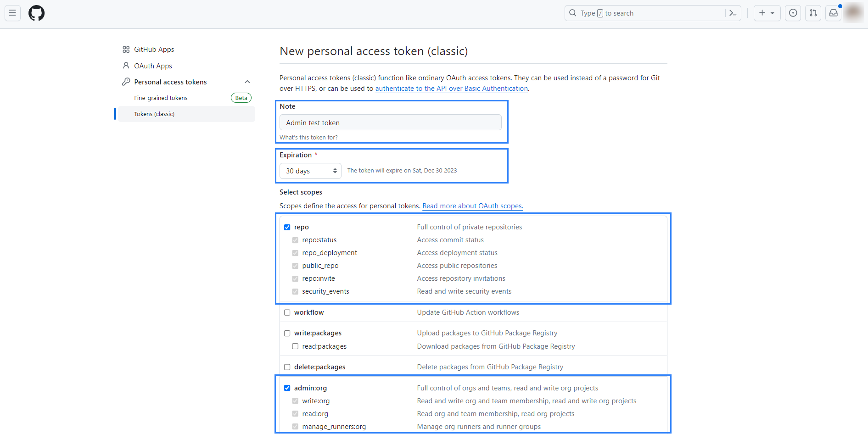Image resolution: width=868 pixels, height=434 pixels.
Task: Open the Read more about OAuth scopes link
Action: pyautogui.click(x=472, y=206)
